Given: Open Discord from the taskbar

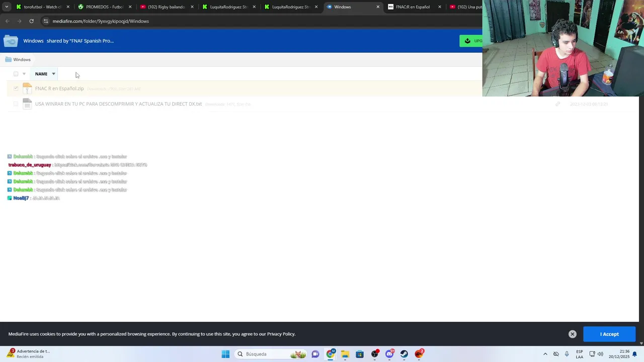Looking at the screenshot, I should tap(389, 354).
